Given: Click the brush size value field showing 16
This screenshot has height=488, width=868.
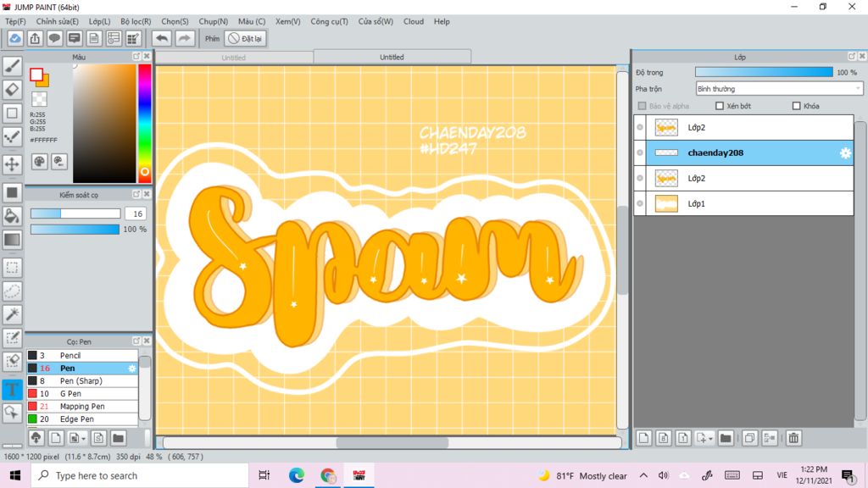Looking at the screenshot, I should (136, 213).
